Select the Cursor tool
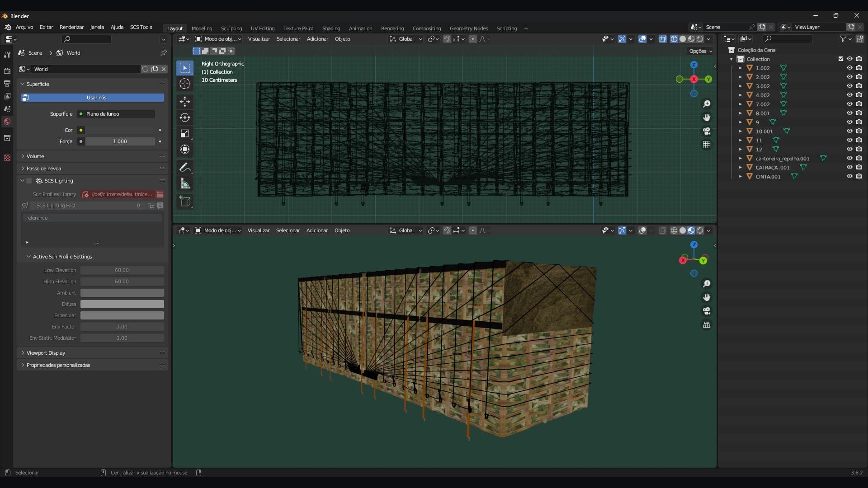Viewport: 868px width, 488px height. (184, 84)
